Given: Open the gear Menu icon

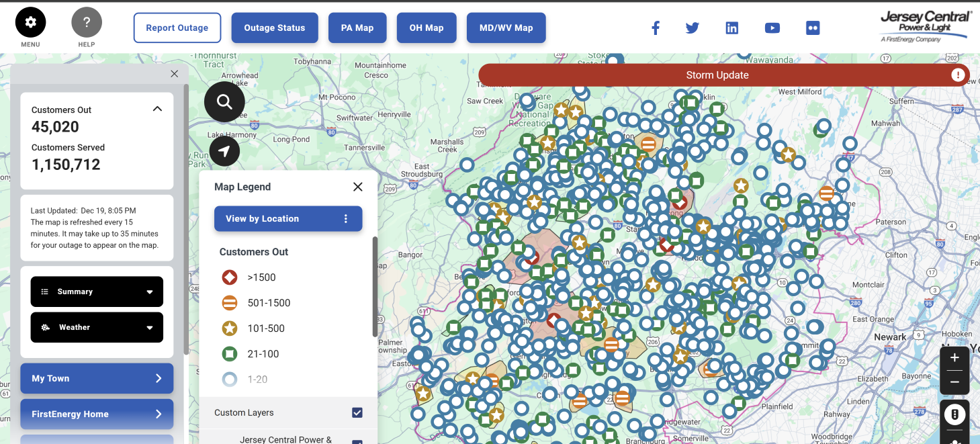Looking at the screenshot, I should coord(30,23).
